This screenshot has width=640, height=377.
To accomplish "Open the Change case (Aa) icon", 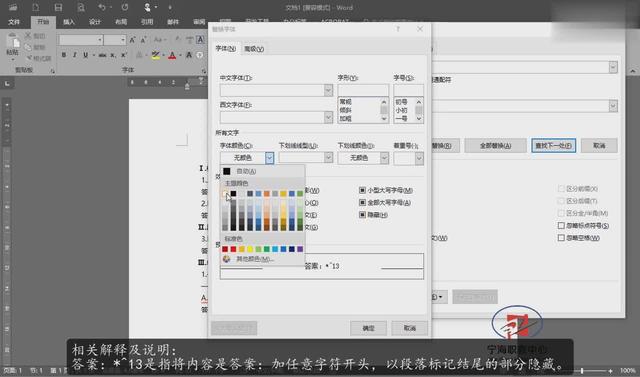I will (x=158, y=40).
